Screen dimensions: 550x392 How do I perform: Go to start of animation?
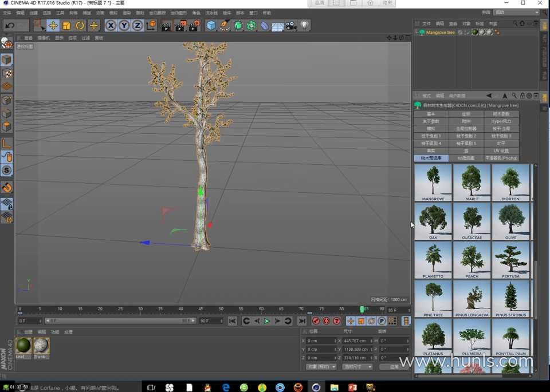(x=232, y=321)
